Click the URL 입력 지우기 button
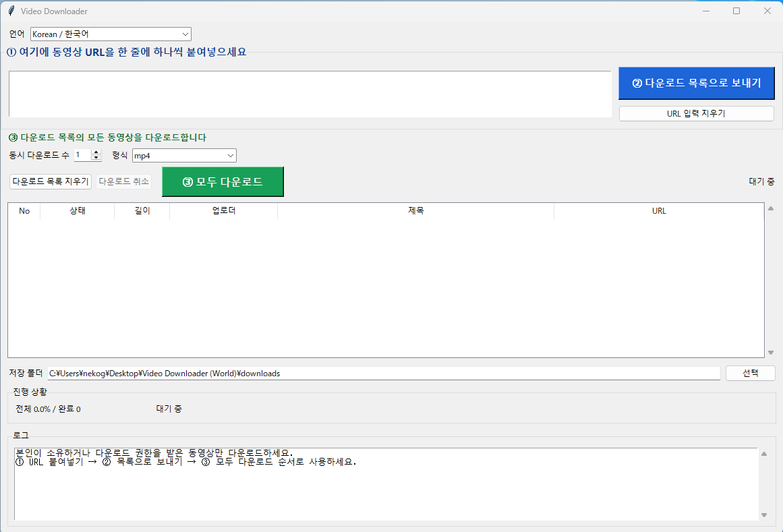The image size is (783, 532). 696,113
